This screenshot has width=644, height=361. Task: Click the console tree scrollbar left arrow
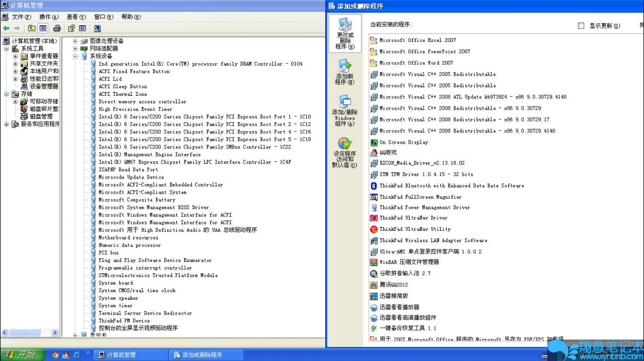tap(5, 332)
